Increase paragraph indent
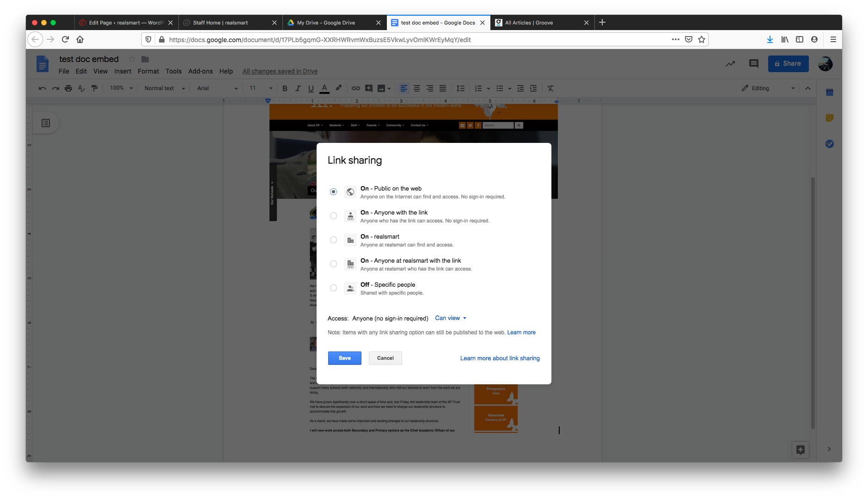 533,88
